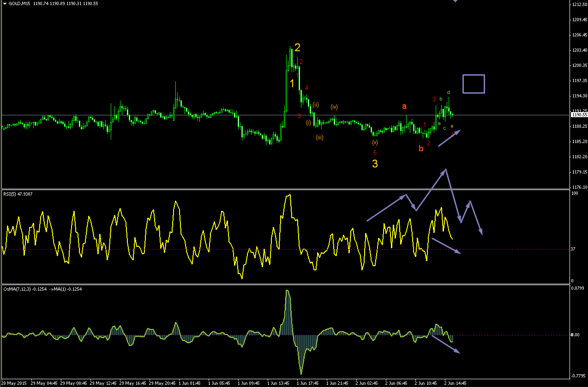Click the 2 Jun 06:45 time label
The width and height of the screenshot is (588, 388).
396,383
